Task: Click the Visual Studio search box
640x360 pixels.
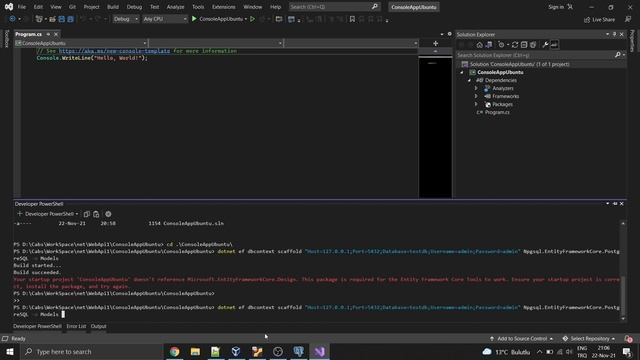Action: (x=334, y=7)
